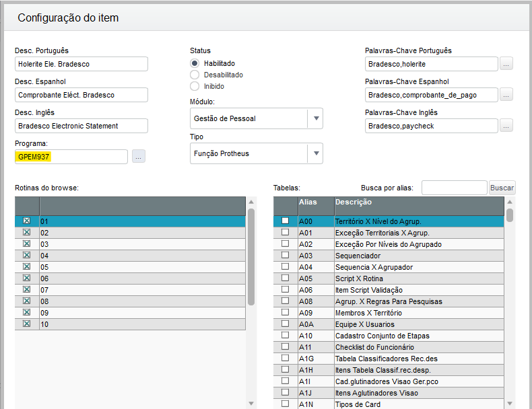The width and height of the screenshot is (532, 409).
Task: Uncheck routine 07 in Rotinas do browse
Action: point(26,290)
